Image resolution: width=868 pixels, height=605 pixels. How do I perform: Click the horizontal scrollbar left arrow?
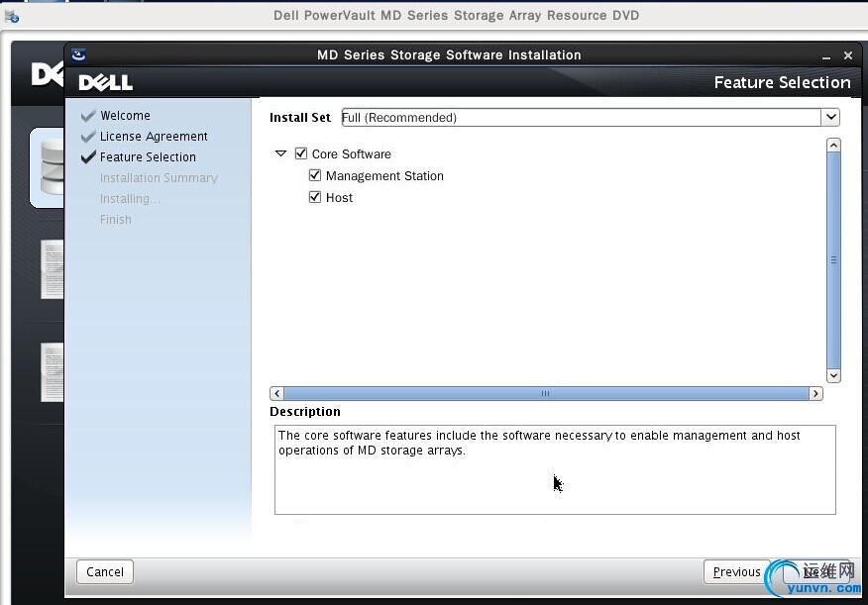click(x=276, y=393)
